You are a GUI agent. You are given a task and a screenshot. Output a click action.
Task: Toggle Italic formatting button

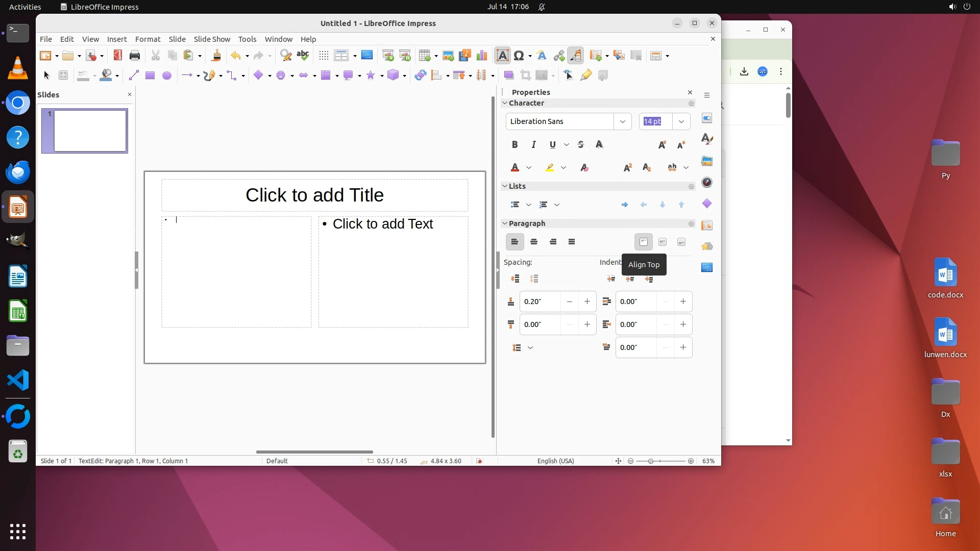tap(533, 145)
